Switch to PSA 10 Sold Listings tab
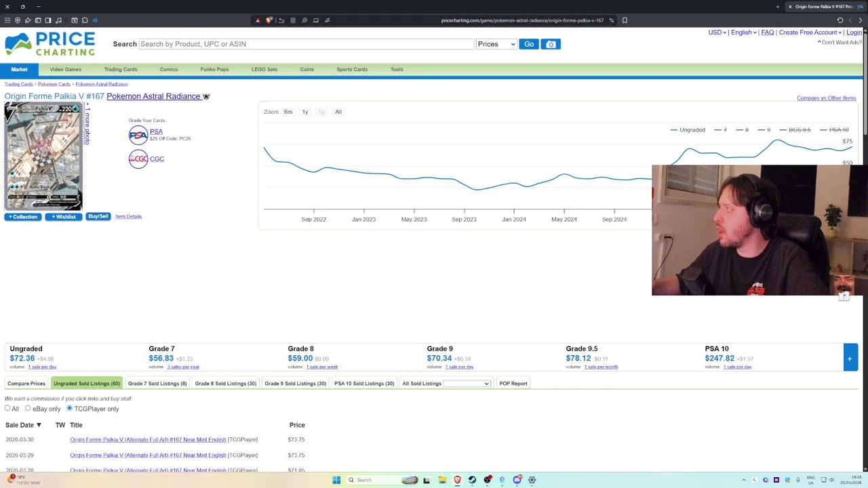Viewport: 868px width, 488px height. point(364,384)
